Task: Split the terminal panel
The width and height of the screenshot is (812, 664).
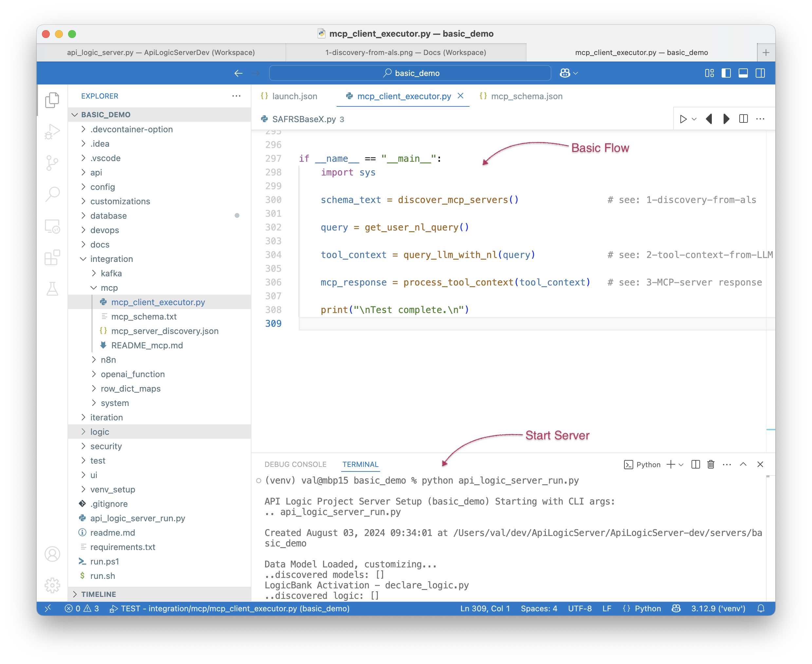Action: click(695, 464)
